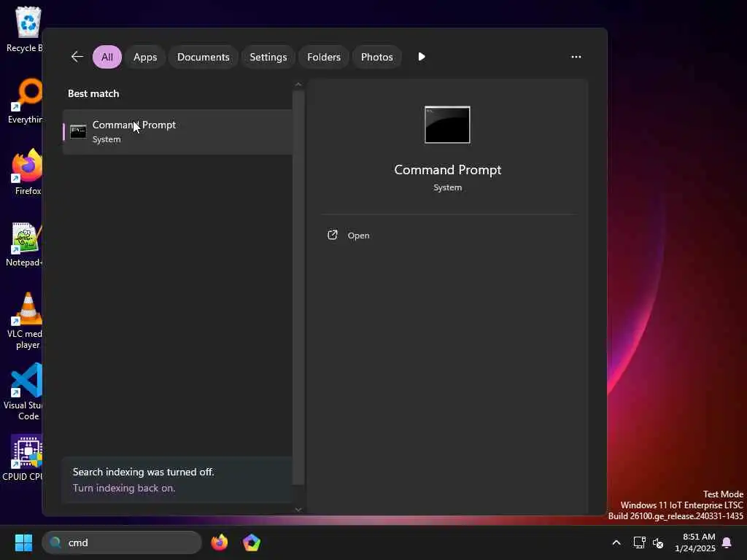Click Open in the preview pane
747x560 pixels.
tap(349, 236)
